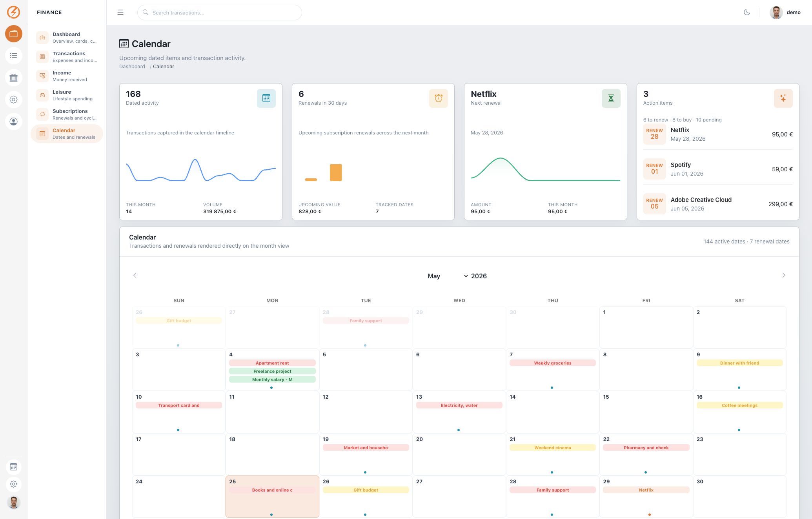
Task: Click Apartment rent event on May 4
Action: point(272,363)
